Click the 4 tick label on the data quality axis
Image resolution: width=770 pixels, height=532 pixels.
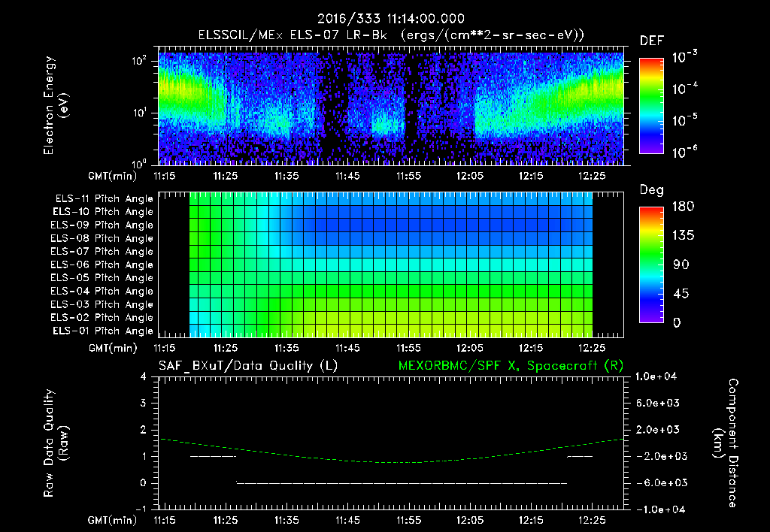144,377
